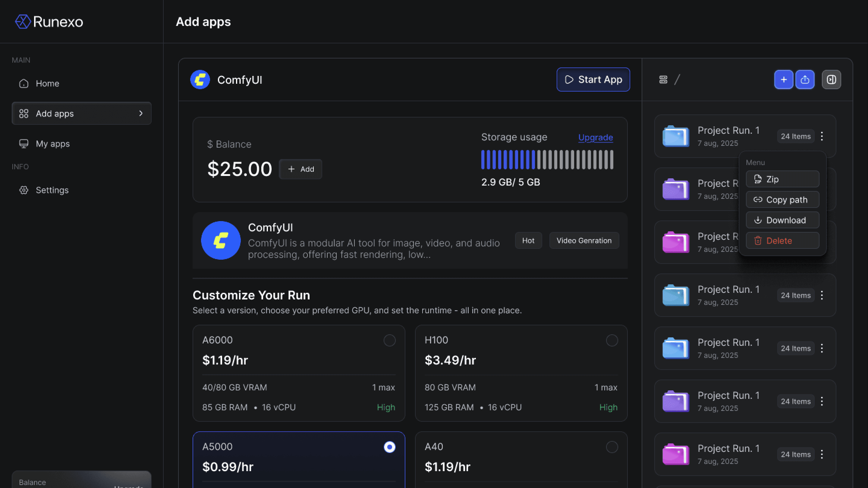Image resolution: width=868 pixels, height=488 pixels.
Task: Select the A40 GPU radio button
Action: coord(612,447)
